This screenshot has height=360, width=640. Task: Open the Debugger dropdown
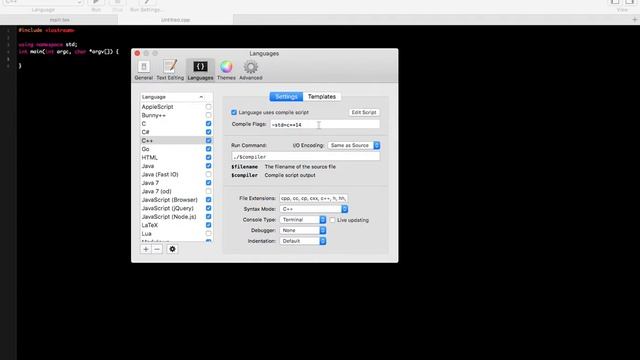coord(303,230)
